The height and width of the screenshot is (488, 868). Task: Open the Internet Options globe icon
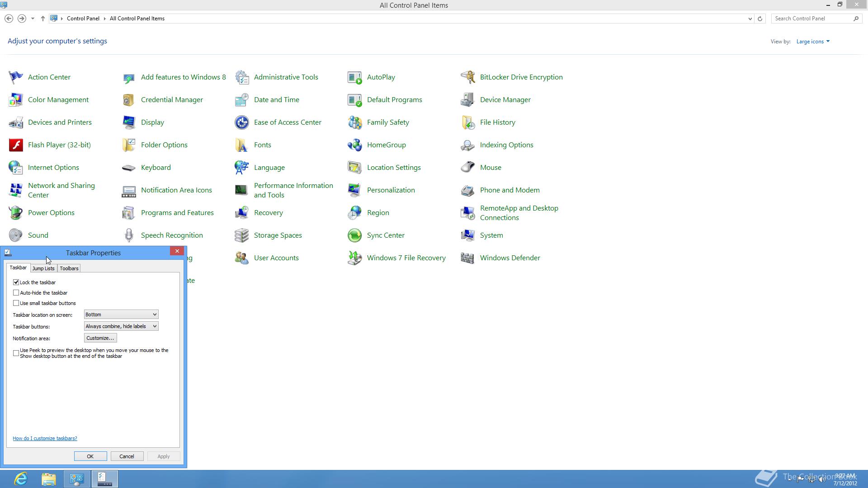[x=16, y=168]
